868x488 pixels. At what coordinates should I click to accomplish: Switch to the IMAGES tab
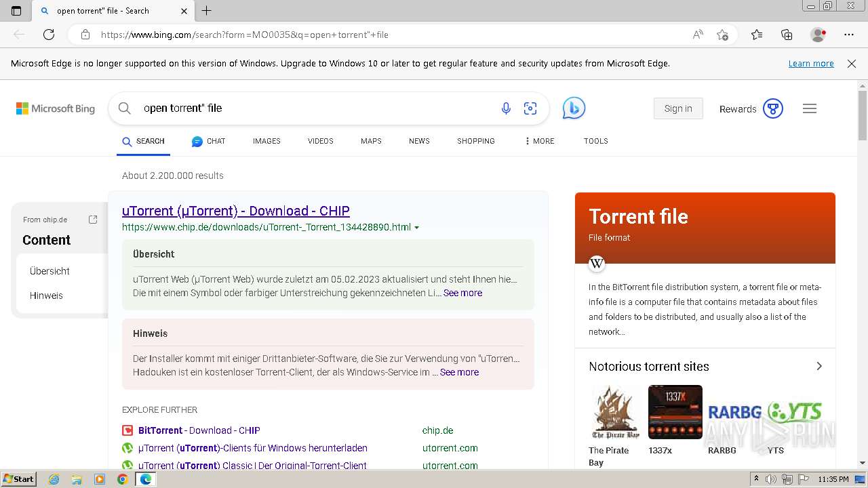coord(267,142)
